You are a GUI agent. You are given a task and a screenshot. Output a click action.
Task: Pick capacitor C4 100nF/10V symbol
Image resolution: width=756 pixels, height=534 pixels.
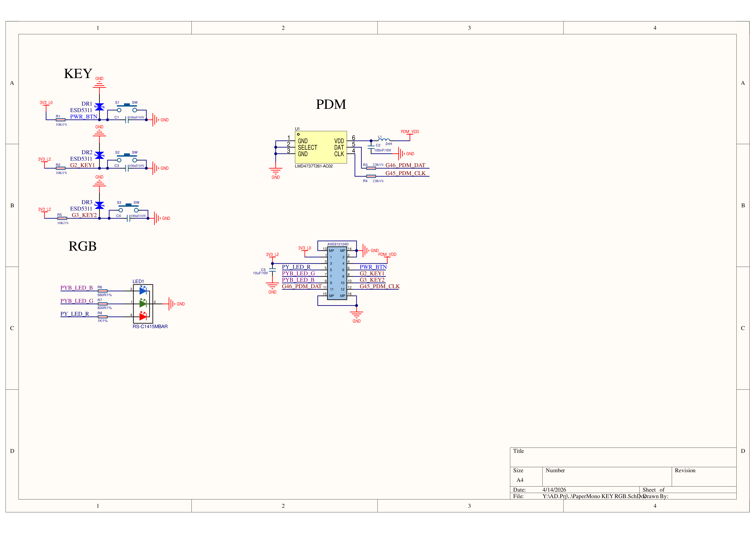[x=128, y=218]
